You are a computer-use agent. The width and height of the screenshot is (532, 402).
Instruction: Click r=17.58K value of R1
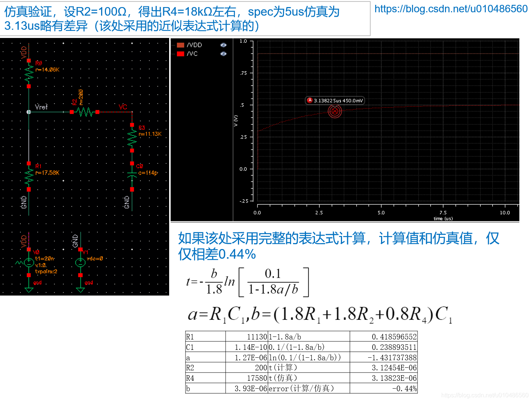(47, 173)
